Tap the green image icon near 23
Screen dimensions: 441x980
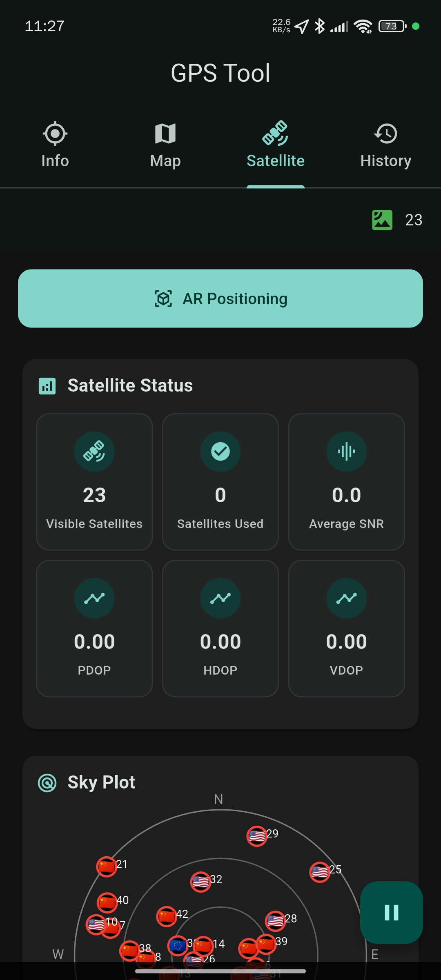(382, 220)
